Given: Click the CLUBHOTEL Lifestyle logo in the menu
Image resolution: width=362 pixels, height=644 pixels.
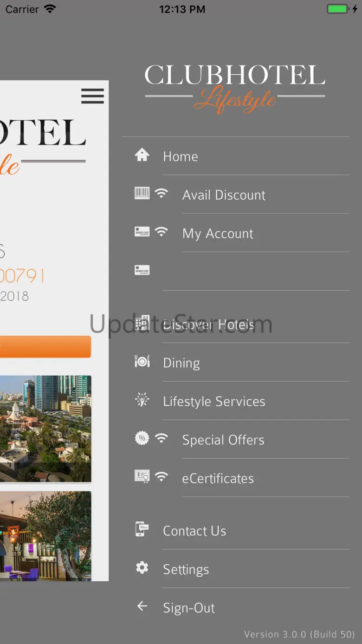Looking at the screenshot, I should [x=235, y=89].
